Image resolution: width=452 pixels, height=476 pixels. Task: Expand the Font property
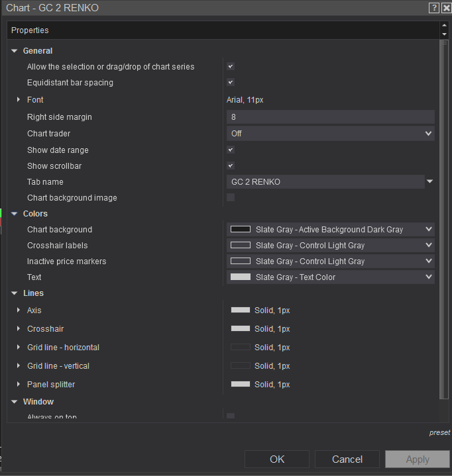click(19, 100)
